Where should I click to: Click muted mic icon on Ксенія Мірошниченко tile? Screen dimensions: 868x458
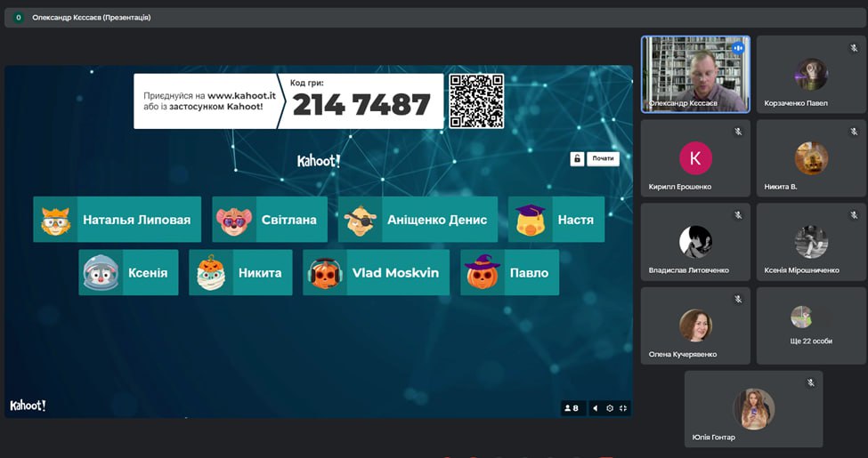(854, 215)
